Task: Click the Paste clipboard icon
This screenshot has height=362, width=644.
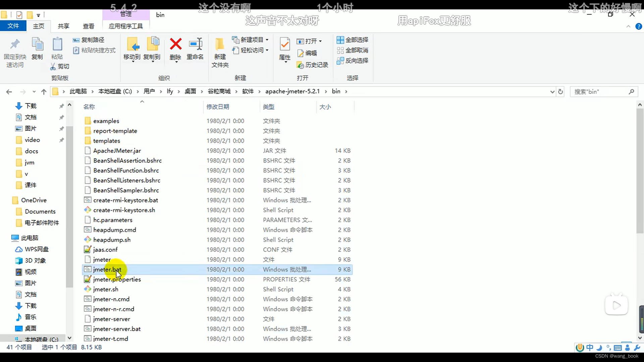Action: tap(57, 44)
